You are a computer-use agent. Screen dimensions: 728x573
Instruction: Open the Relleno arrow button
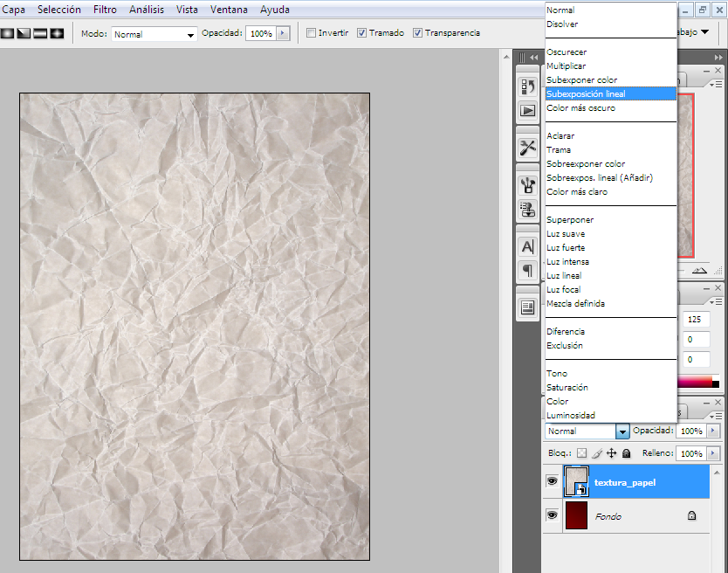pyautogui.click(x=713, y=453)
